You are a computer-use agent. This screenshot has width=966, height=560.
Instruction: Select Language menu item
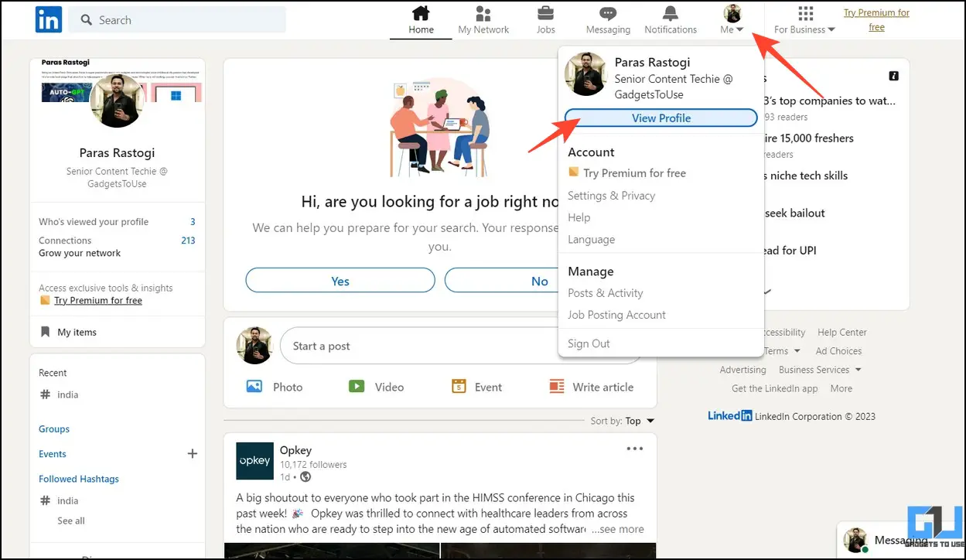[x=591, y=240]
